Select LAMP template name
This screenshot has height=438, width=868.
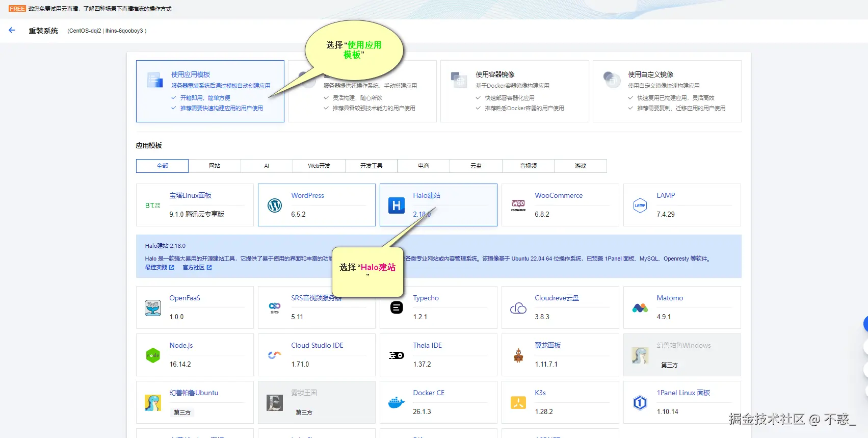coord(666,195)
